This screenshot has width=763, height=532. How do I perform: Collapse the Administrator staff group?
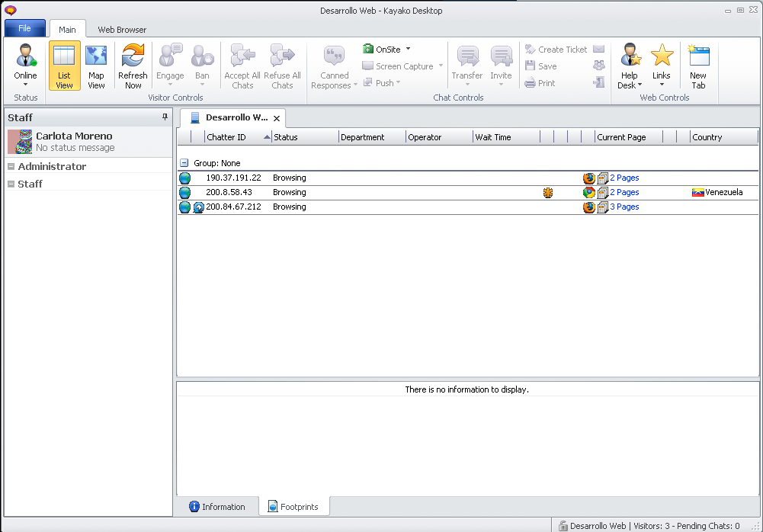pyautogui.click(x=11, y=167)
